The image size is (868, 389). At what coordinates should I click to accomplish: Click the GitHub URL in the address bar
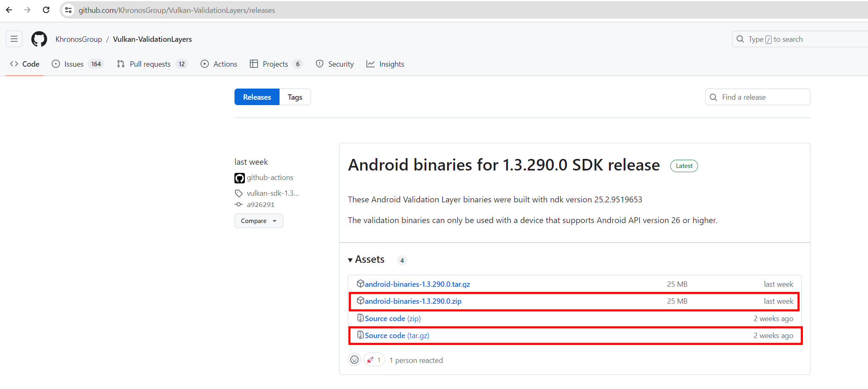[x=177, y=10]
